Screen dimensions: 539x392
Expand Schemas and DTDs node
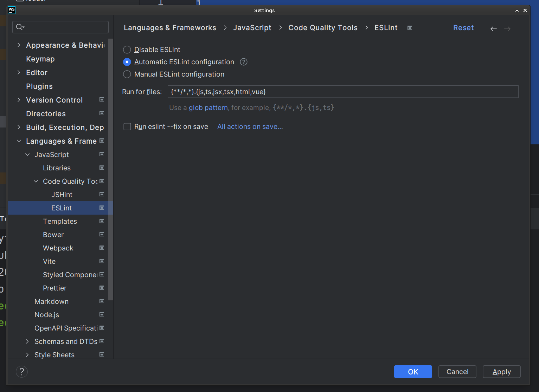pos(27,341)
